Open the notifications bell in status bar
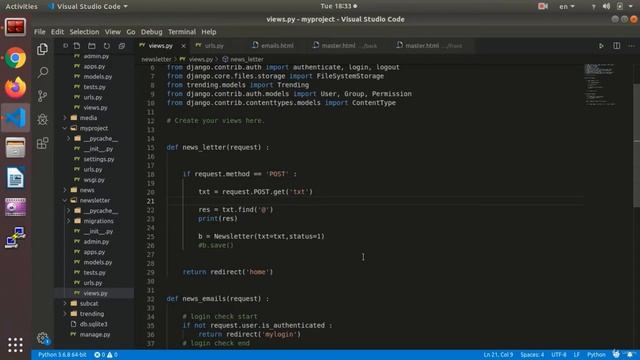The height and width of the screenshot is (360, 640). tap(630, 355)
